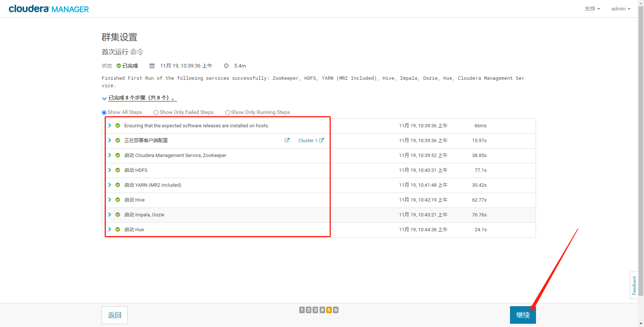Select Show All Steps radio button
Screen dimensions: 644x327
pos(104,112)
